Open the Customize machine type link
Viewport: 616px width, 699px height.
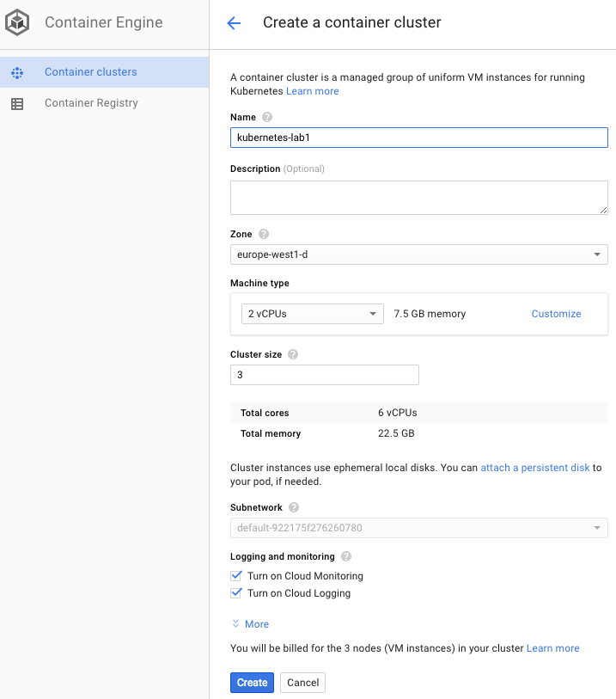click(x=556, y=313)
